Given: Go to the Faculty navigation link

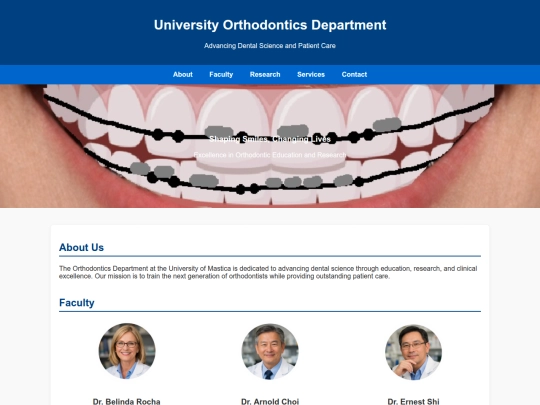Looking at the screenshot, I should pyautogui.click(x=221, y=74).
